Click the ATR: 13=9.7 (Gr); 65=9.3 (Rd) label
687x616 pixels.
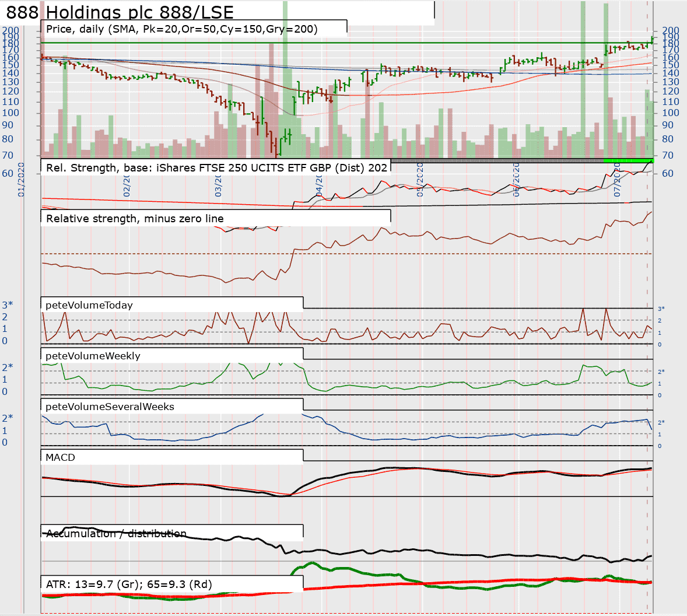pyautogui.click(x=129, y=584)
